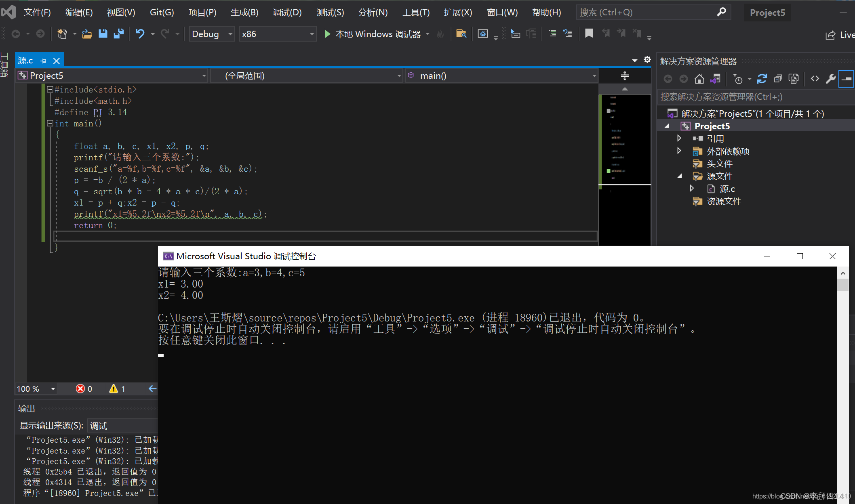The image size is (855, 504).
Task: Select the 头文件 folder in Solution Explorer
Action: pyautogui.click(x=719, y=164)
